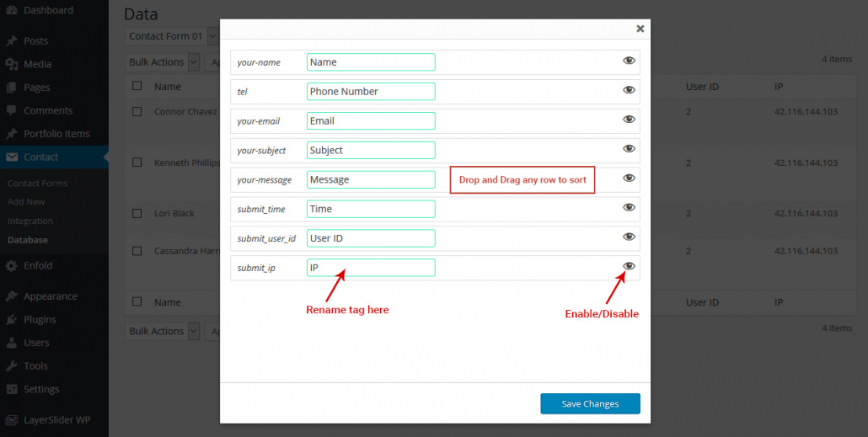The image size is (868, 437).
Task: Click the Settings icon in sidebar
Action: 12,390
